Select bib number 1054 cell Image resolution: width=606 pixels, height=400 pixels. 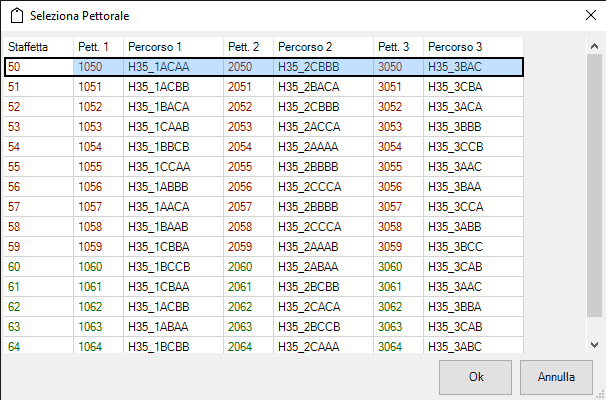99,147
